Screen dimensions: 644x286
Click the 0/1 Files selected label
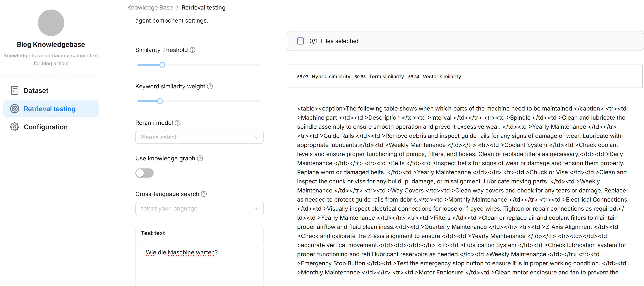click(x=334, y=41)
